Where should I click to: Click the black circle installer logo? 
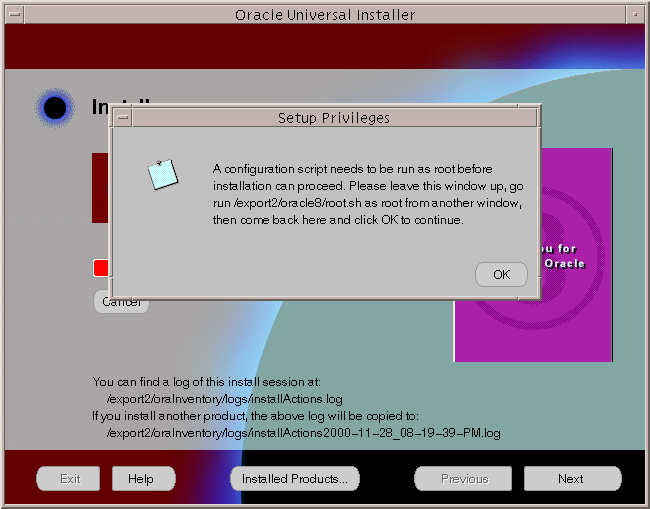click(55, 108)
